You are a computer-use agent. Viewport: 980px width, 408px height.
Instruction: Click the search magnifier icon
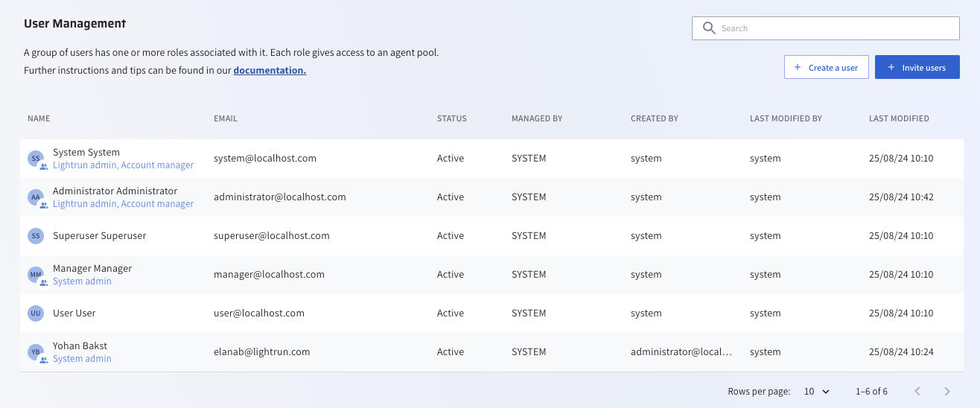[x=709, y=28]
